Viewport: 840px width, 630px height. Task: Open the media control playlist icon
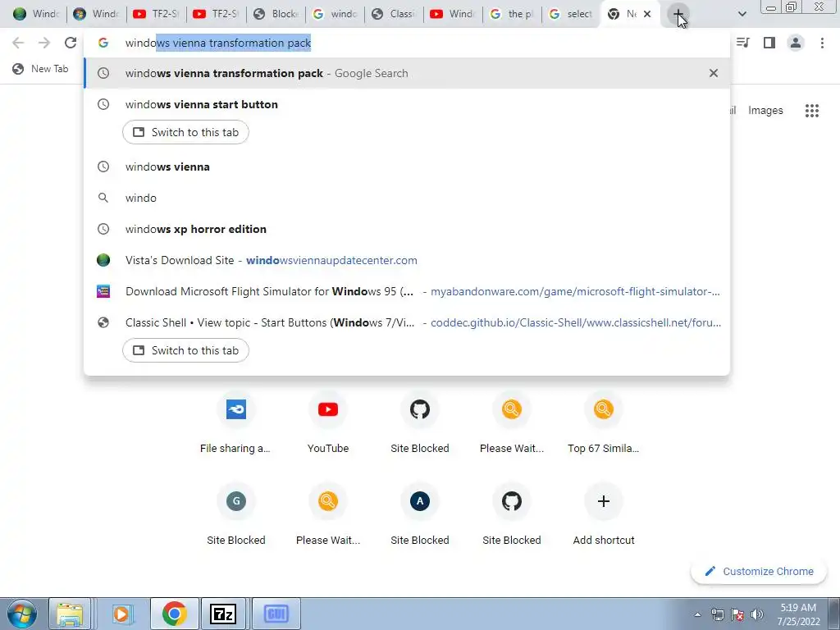click(x=743, y=43)
